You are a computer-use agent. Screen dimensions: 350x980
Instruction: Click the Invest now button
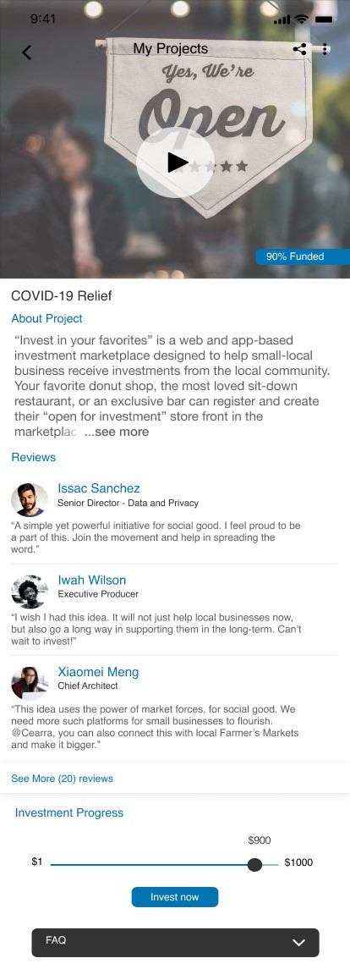click(x=175, y=897)
